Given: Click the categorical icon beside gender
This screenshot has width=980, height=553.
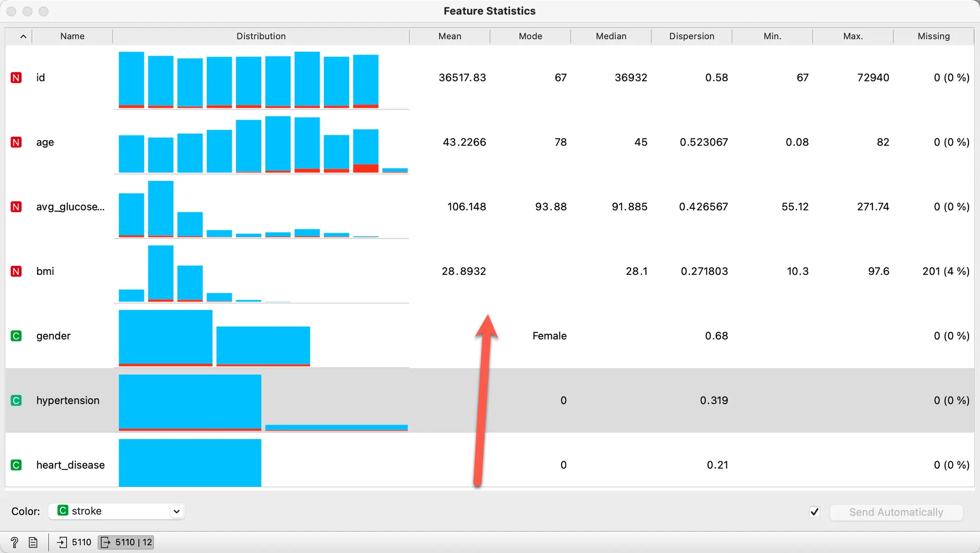Looking at the screenshot, I should coord(16,336).
